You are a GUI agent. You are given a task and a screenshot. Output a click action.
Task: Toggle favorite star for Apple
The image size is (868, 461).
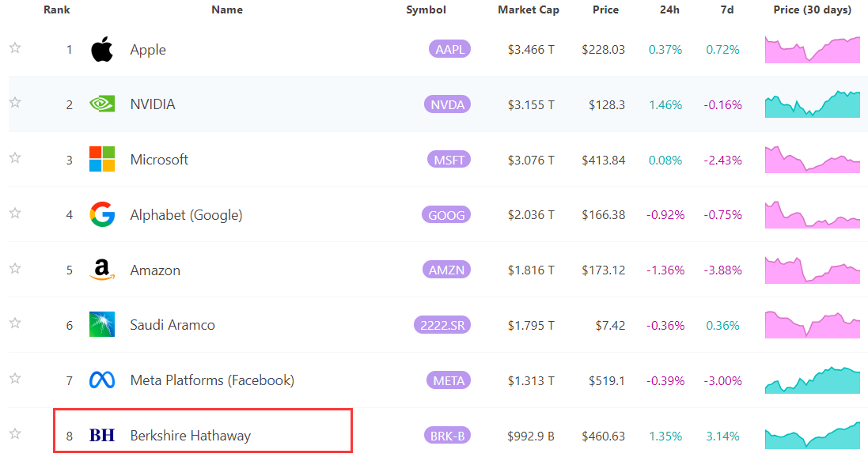click(x=14, y=48)
